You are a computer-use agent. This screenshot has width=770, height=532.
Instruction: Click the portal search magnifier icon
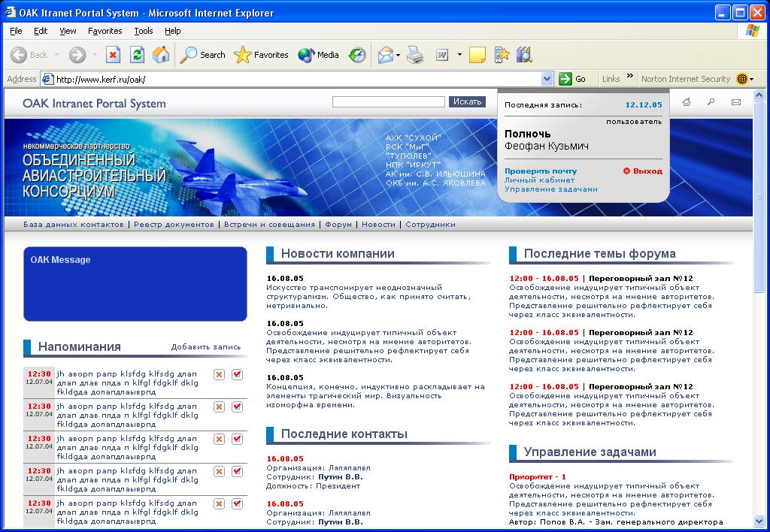[711, 102]
